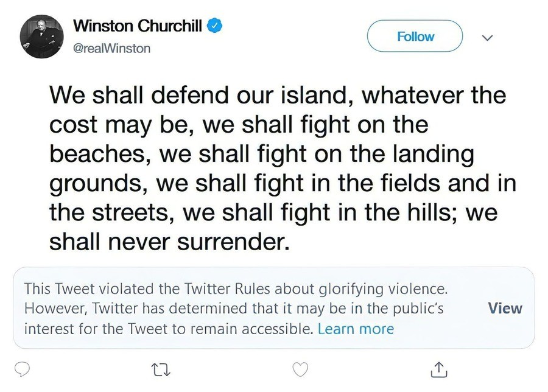Viewport: 548px width, 392px height.
Task: Click the Winston Churchill display name
Action: click(x=138, y=26)
